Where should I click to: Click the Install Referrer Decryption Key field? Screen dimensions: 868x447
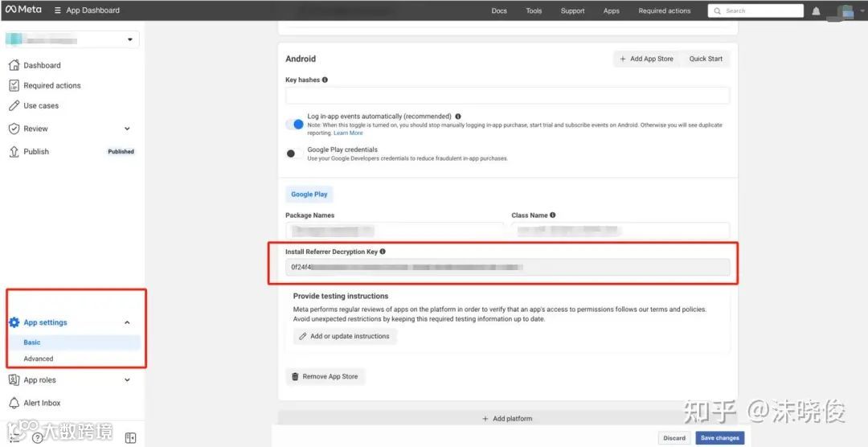point(507,267)
